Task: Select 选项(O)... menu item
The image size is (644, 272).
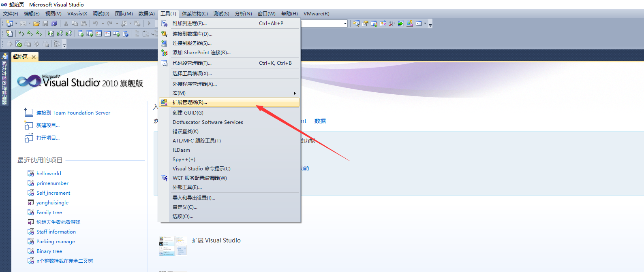Action: tap(229, 217)
